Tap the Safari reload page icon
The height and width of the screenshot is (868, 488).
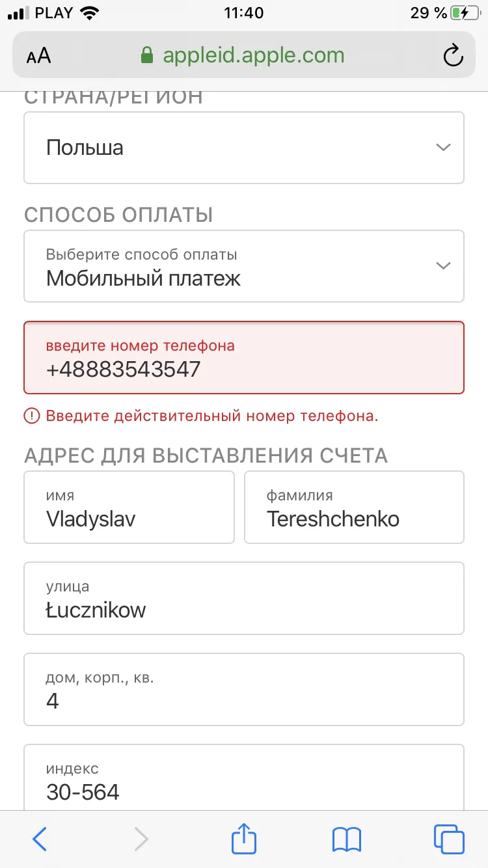[x=453, y=55]
